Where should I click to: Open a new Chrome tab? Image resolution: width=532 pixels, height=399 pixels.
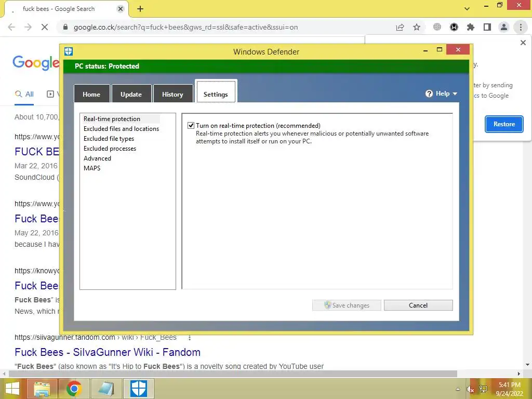tap(140, 9)
